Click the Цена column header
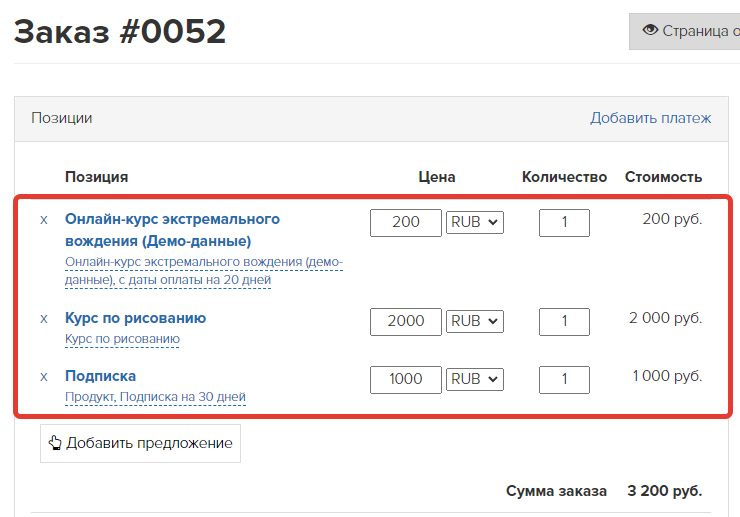The width and height of the screenshot is (740, 517). pos(437,177)
